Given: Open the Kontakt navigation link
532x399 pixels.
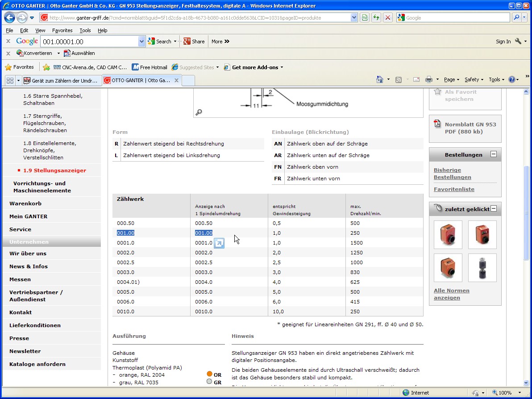Looking at the screenshot, I should pyautogui.click(x=21, y=312).
